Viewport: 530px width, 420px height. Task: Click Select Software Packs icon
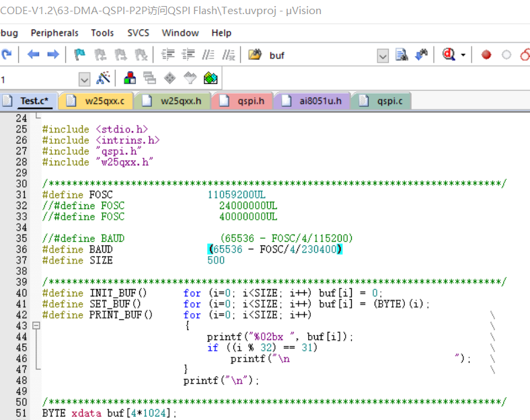pos(190,78)
